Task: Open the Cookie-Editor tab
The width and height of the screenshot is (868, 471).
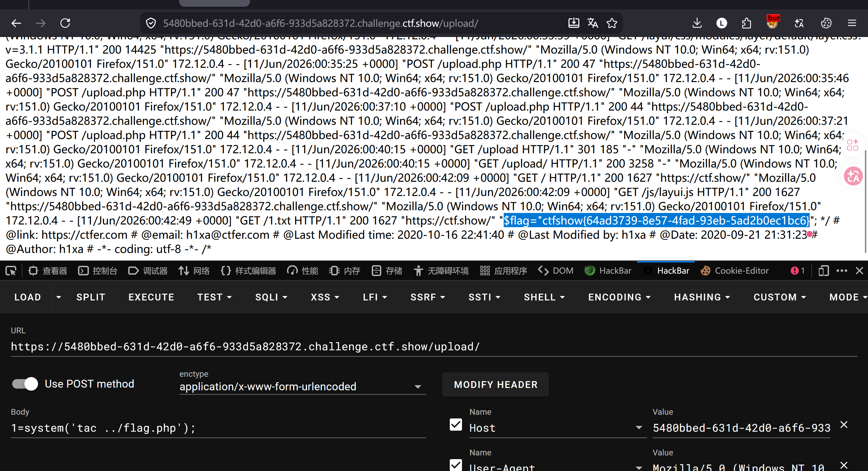Action: pyautogui.click(x=735, y=271)
